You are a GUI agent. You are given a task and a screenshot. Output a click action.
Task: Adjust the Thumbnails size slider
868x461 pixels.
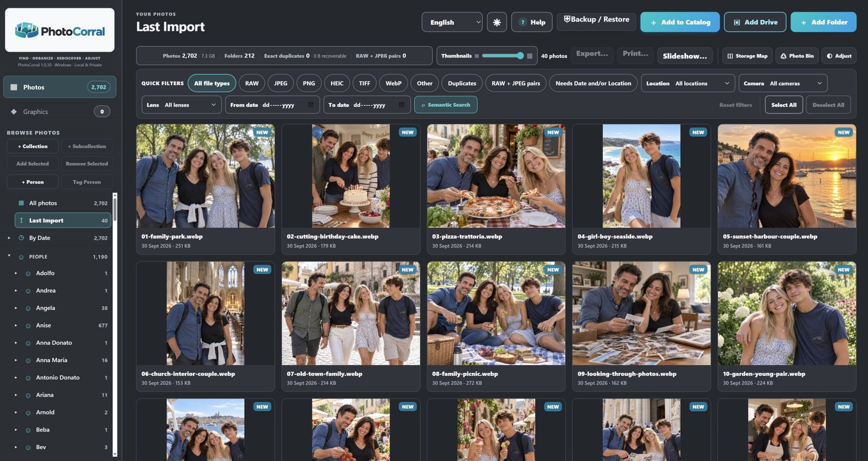(x=503, y=56)
